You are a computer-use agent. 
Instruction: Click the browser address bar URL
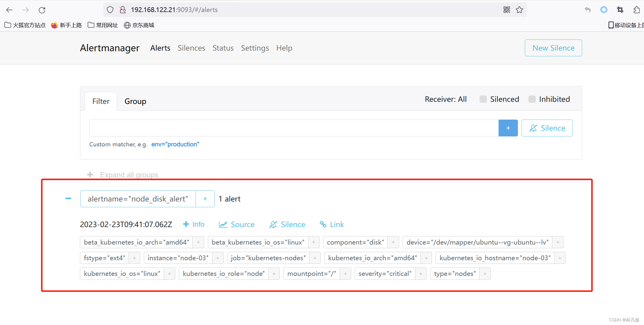pos(174,10)
